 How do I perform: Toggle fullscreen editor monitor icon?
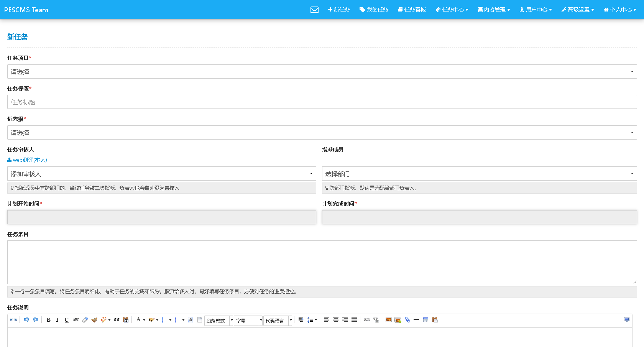(627, 320)
